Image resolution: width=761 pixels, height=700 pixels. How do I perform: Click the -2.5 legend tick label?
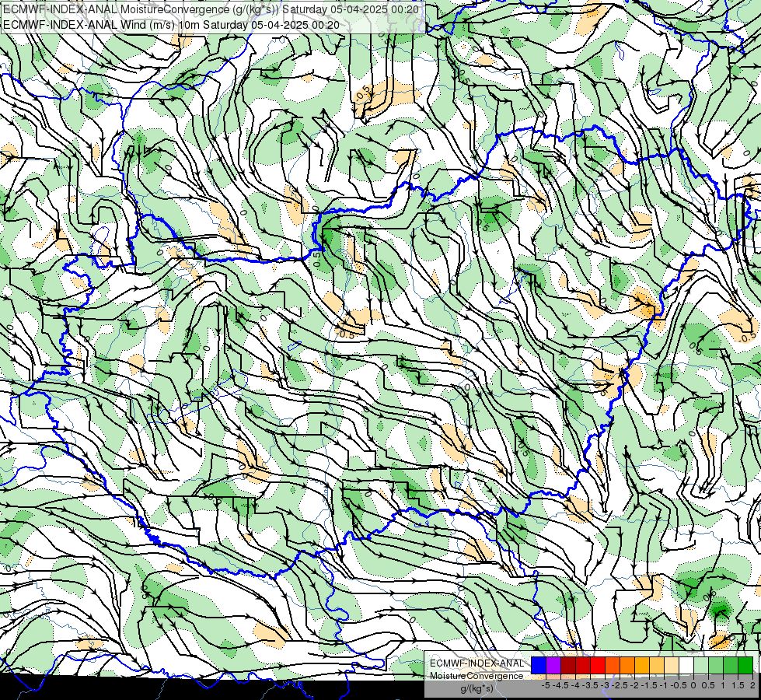(x=620, y=685)
